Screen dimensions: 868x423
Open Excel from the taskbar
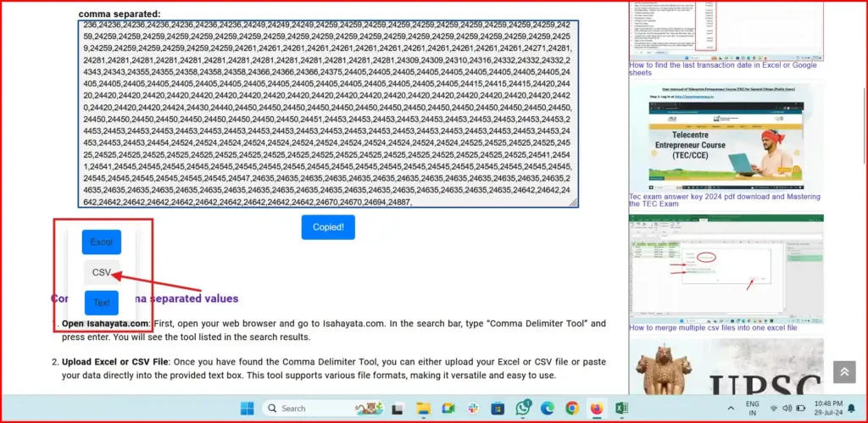tap(621, 409)
